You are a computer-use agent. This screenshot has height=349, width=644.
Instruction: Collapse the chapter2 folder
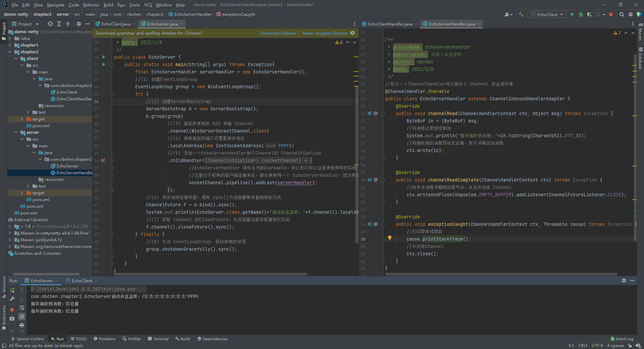point(10,52)
